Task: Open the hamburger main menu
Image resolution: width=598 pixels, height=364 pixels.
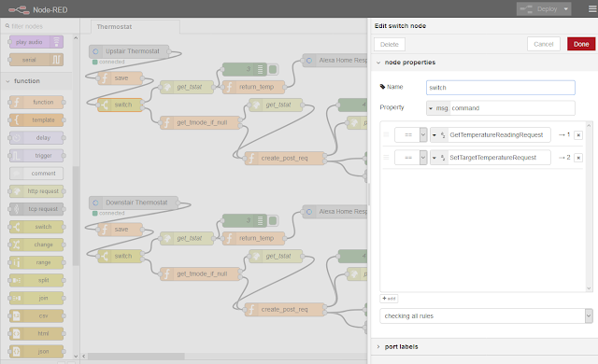Action: pyautogui.click(x=592, y=8)
